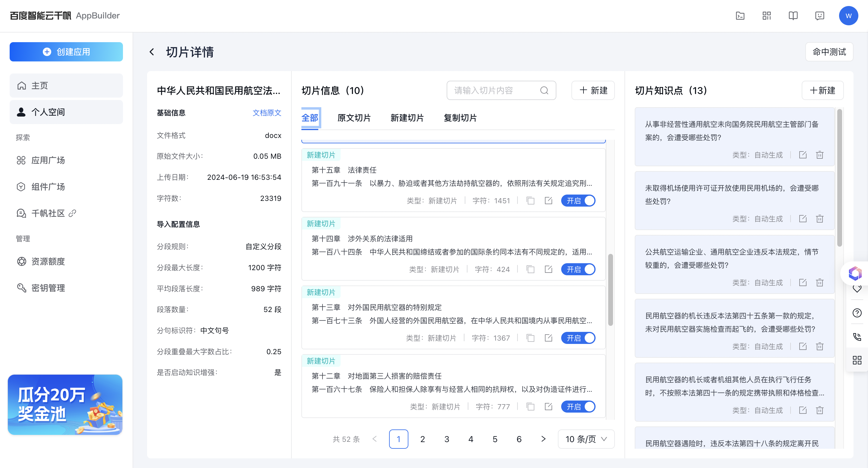Open the console terminal icon in header
This screenshot has height=468, width=868.
[x=740, y=16]
